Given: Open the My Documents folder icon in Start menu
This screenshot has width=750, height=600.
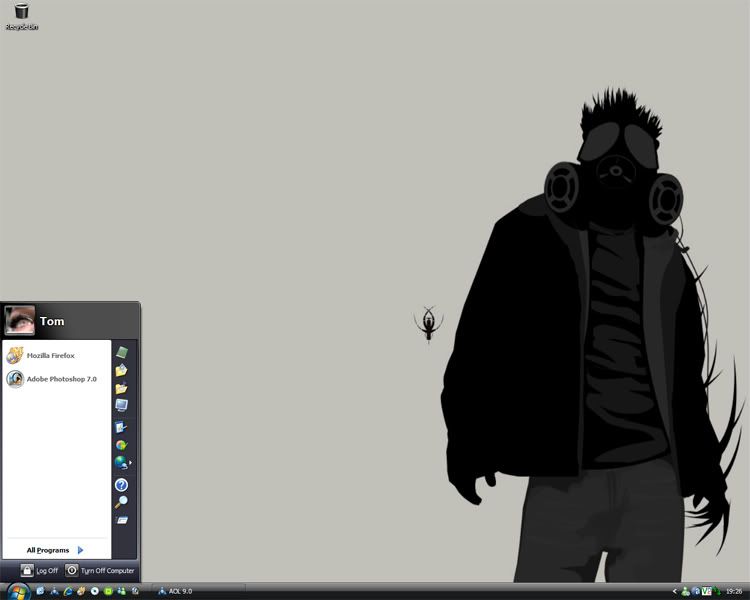Looking at the screenshot, I should pyautogui.click(x=121, y=370).
